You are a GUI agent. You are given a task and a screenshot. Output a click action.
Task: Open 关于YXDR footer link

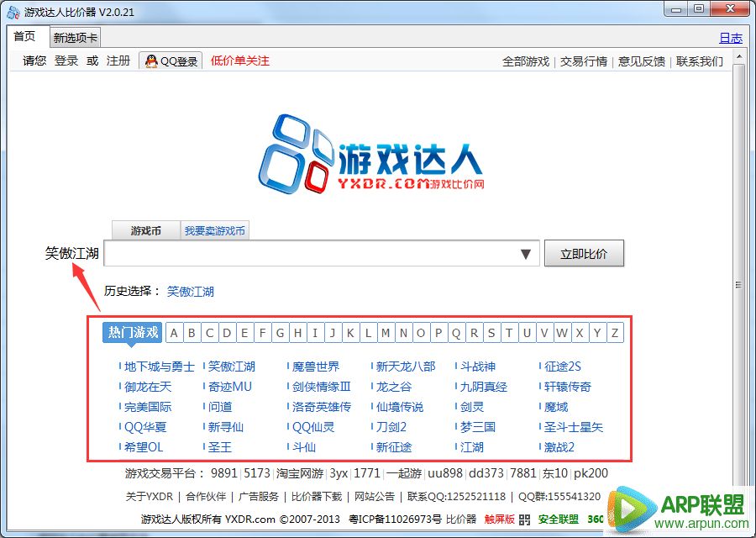149,497
